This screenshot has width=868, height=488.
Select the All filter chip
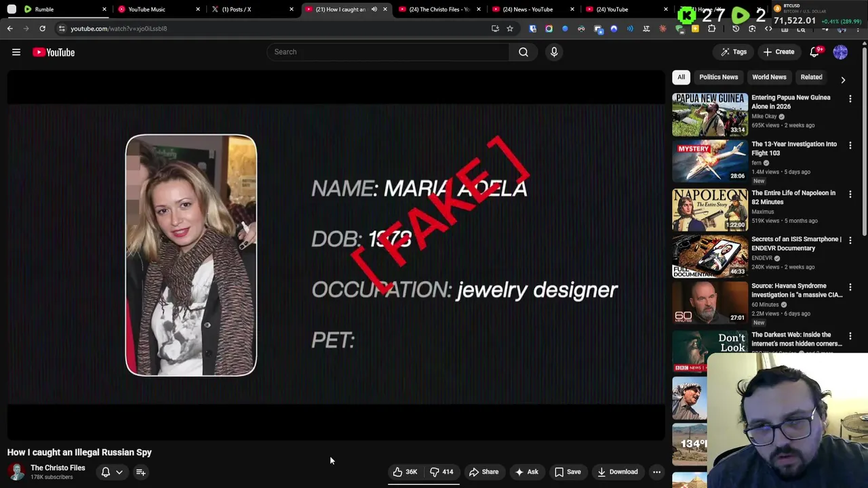click(681, 77)
